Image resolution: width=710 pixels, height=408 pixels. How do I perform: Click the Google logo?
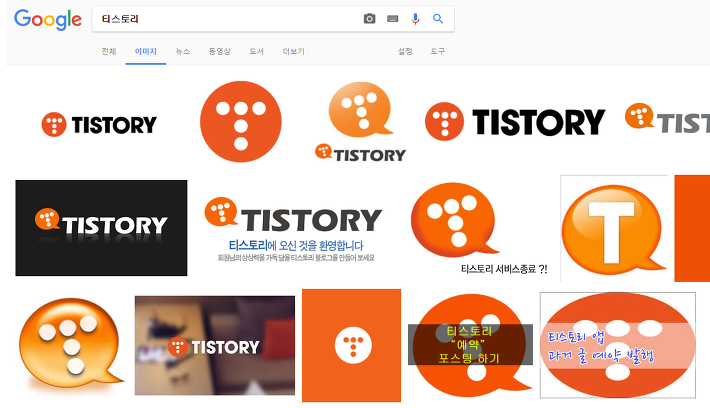(x=48, y=19)
